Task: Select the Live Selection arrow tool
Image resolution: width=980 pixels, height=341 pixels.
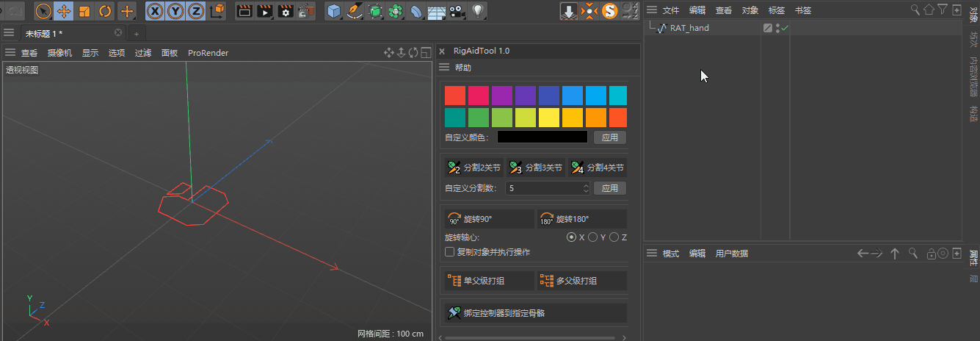Action: coord(43,11)
